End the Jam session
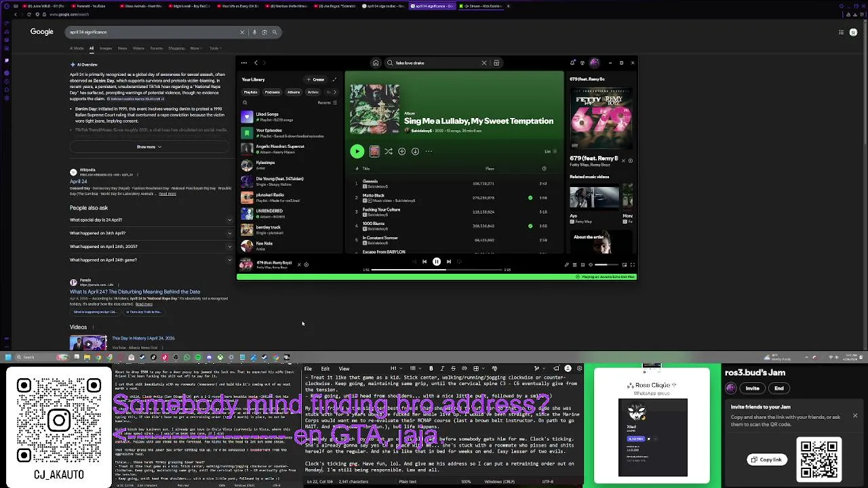 point(779,388)
